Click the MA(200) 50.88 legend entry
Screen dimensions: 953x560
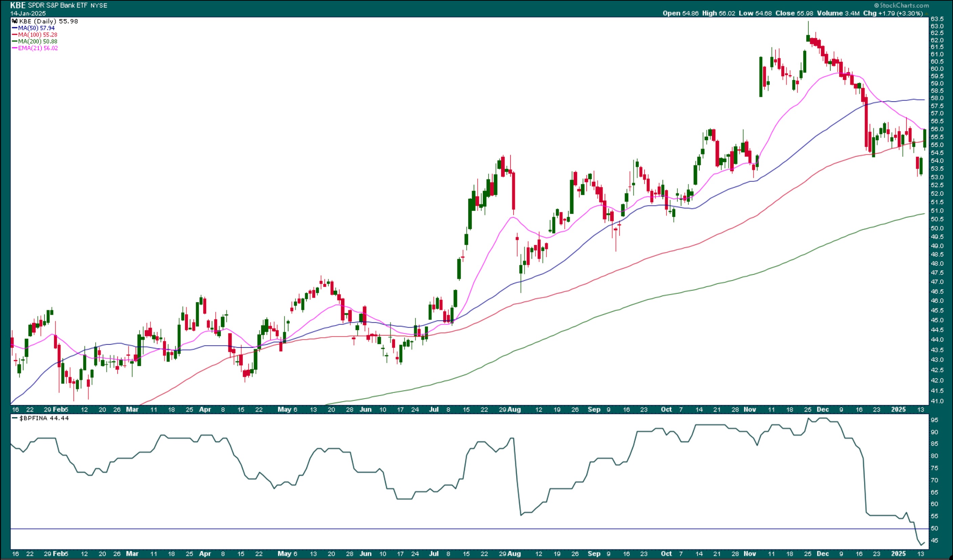(x=35, y=42)
